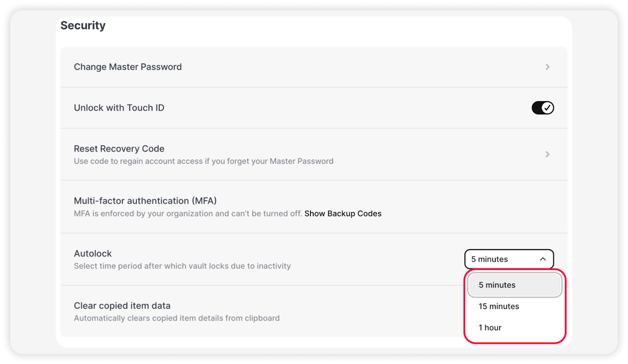628x364 pixels.
Task: Choose 15 minutes from the Autolock list
Action: coord(498,306)
